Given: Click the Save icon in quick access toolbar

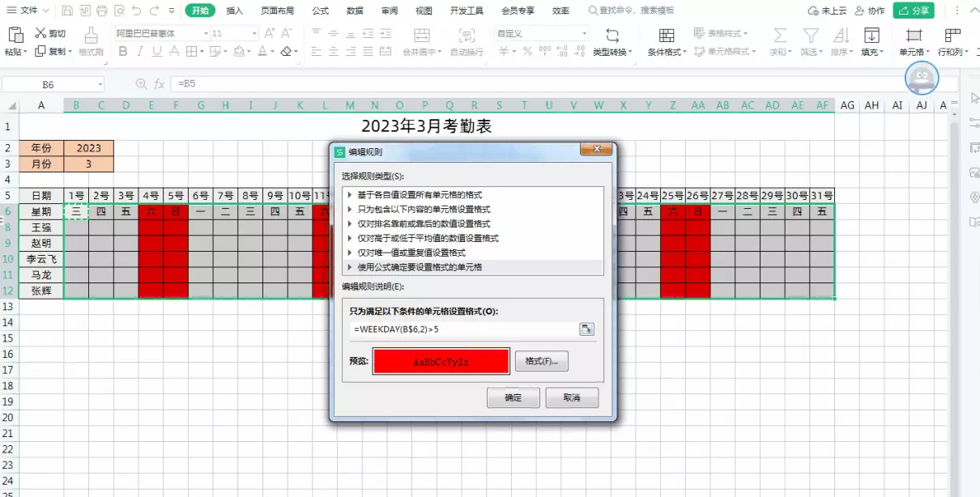Looking at the screenshot, I should [x=67, y=11].
